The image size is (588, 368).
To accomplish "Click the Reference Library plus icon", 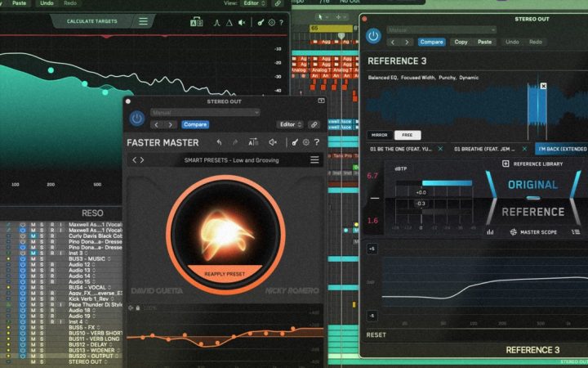I will 506,164.
